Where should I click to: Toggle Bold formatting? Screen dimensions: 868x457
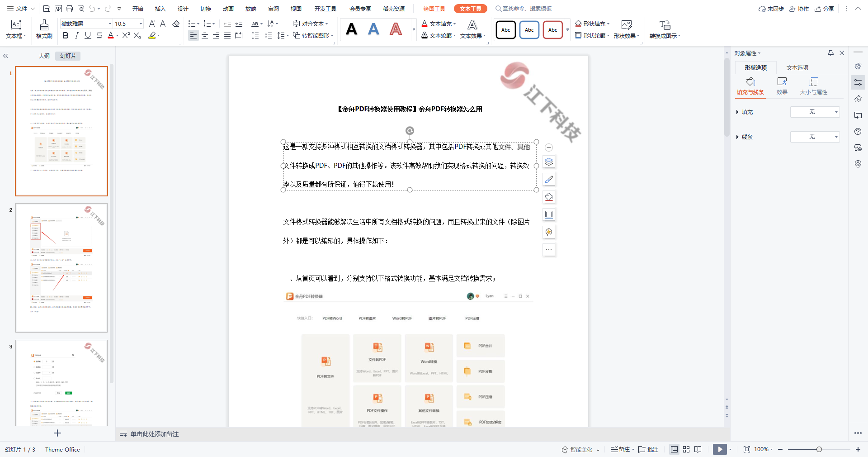[66, 35]
